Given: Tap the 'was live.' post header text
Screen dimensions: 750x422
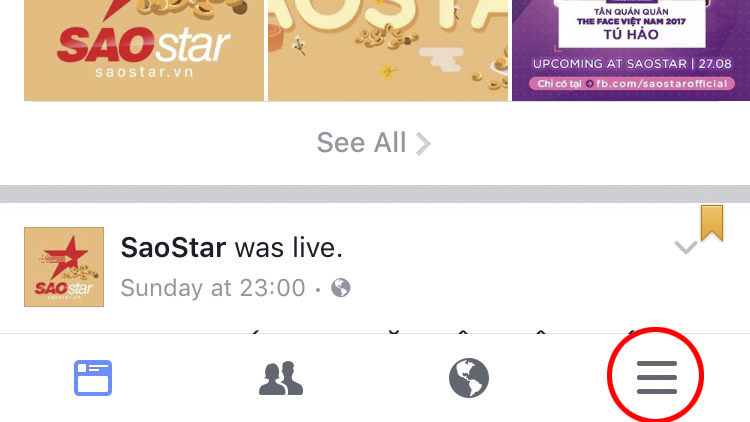Looking at the screenshot, I should pyautogui.click(x=289, y=248).
